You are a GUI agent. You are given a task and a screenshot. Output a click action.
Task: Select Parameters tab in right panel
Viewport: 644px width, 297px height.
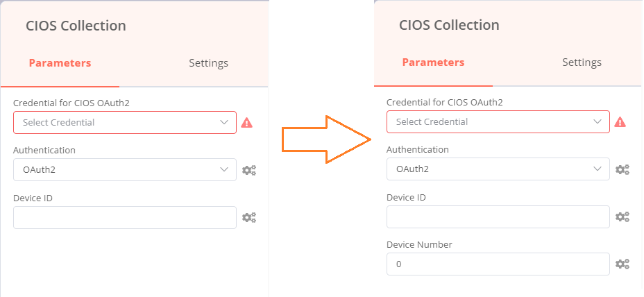click(x=433, y=62)
